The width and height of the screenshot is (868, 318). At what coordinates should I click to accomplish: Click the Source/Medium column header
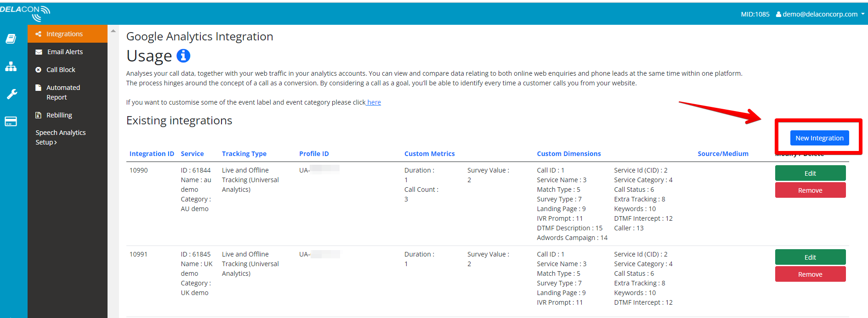[723, 154]
